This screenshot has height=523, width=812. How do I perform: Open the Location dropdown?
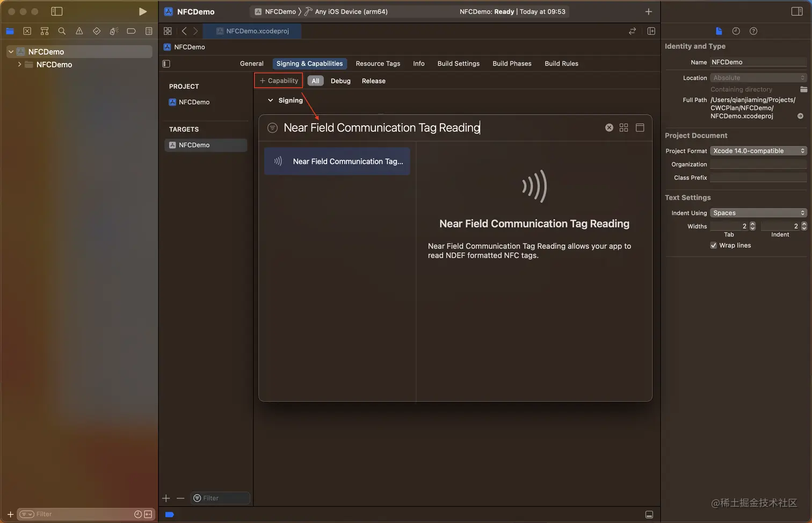click(x=758, y=78)
